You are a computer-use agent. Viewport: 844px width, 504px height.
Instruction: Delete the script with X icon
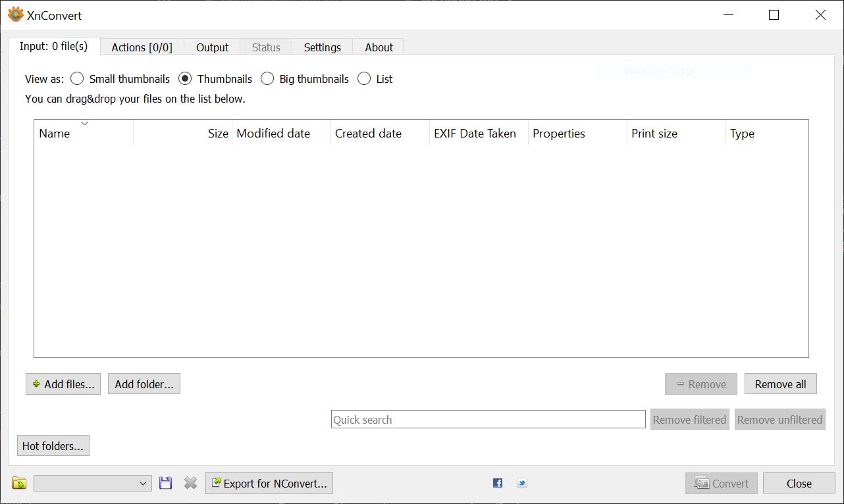[190, 484]
